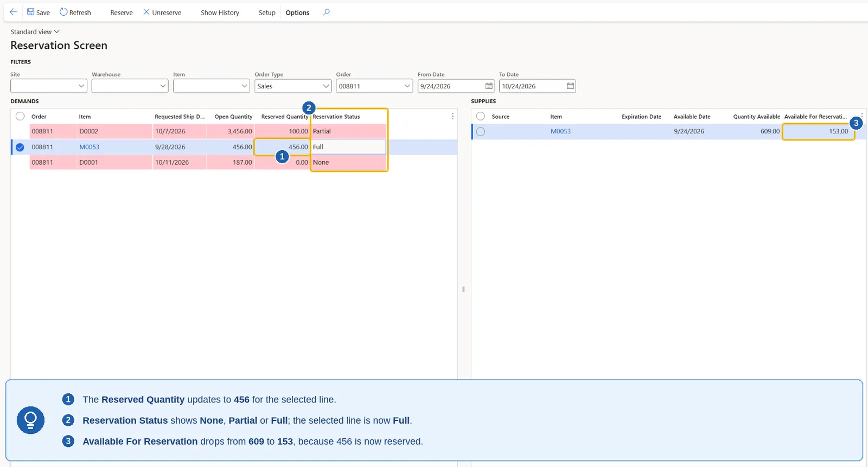Select the M0053 supply row radio

[481, 131]
